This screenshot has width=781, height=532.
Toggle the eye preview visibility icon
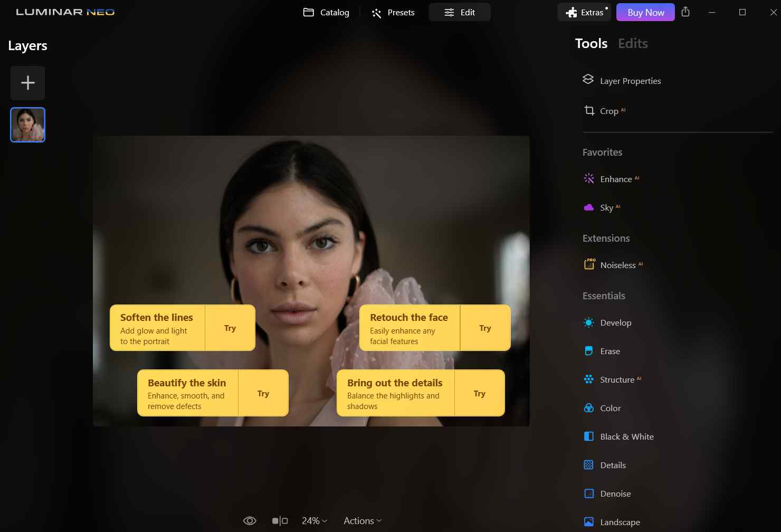[x=250, y=521]
